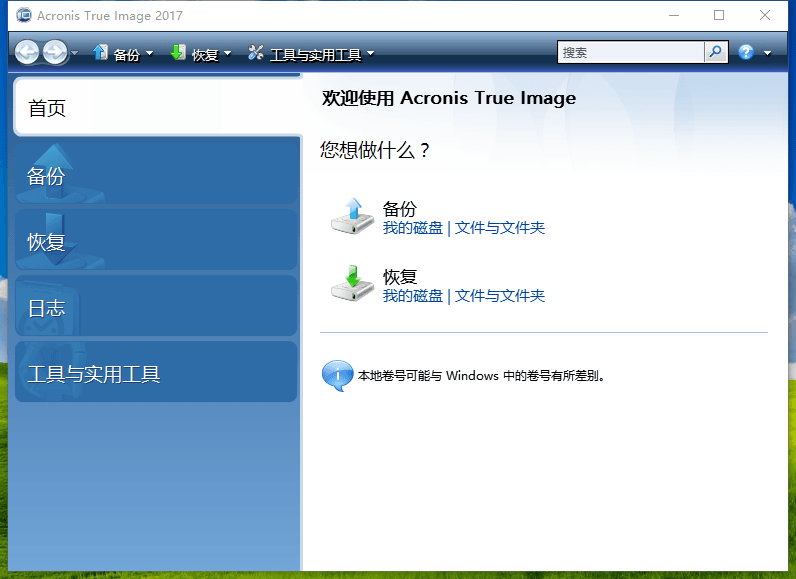Screen dimensions: 796x579
Task: Open the 工具与实用工具 toolbar menu label
Action: tap(316, 54)
